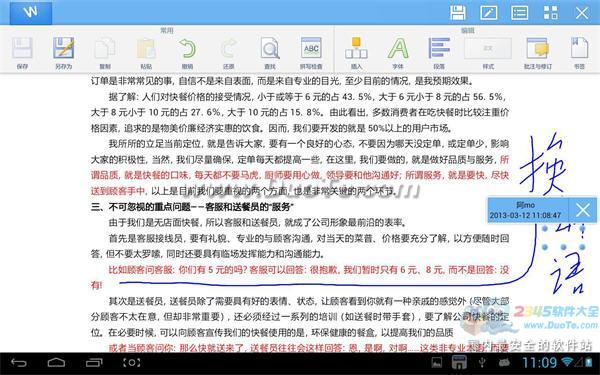Open the list view icon in title bar
The height and width of the screenshot is (375, 600).
[x=520, y=13]
